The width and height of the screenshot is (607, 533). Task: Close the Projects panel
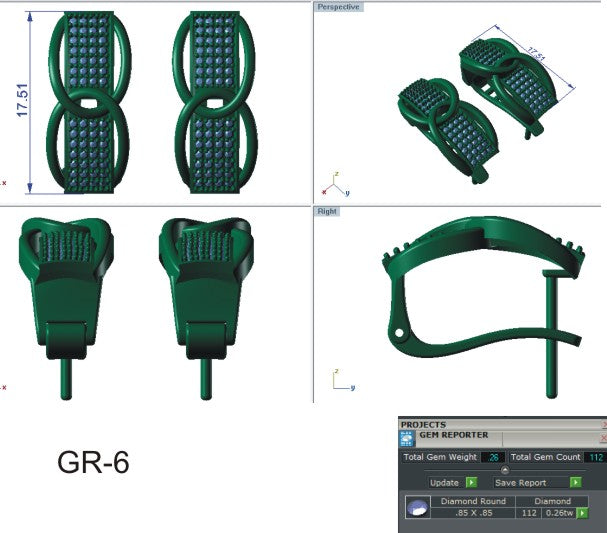(x=602, y=425)
